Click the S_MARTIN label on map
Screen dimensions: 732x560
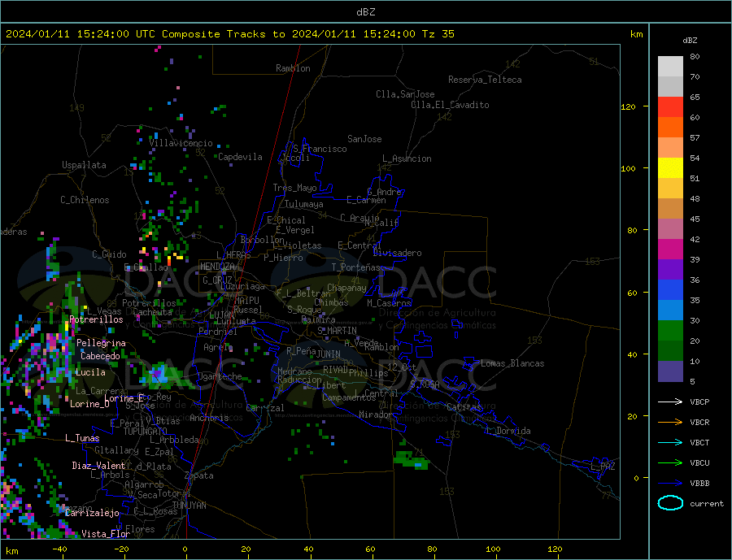tap(337, 331)
